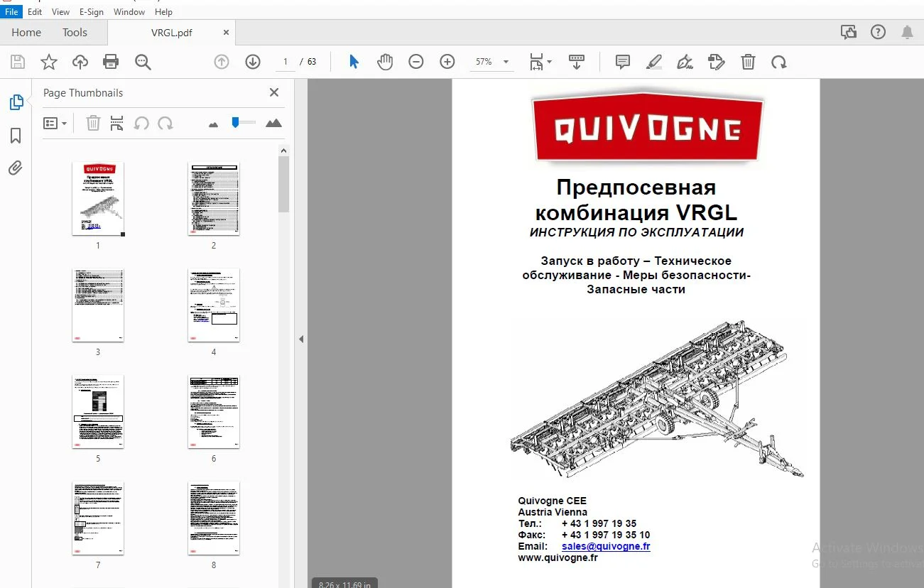Open the share feedback chat icon
The height and width of the screenshot is (588, 924).
click(x=848, y=32)
